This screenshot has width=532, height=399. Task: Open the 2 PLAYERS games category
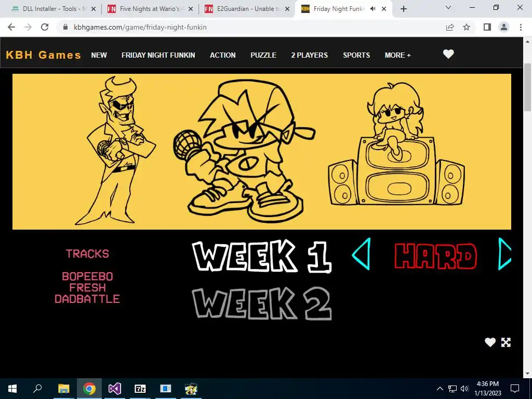click(310, 55)
